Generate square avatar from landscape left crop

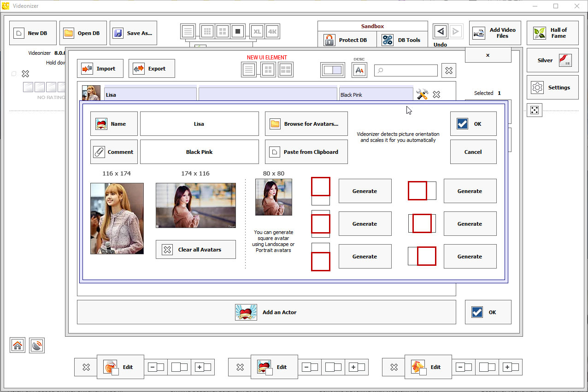coord(470,191)
